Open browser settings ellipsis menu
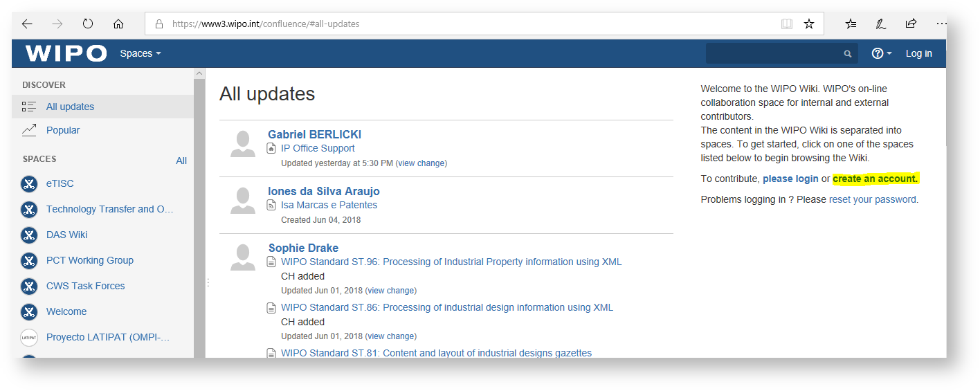 pyautogui.click(x=941, y=24)
